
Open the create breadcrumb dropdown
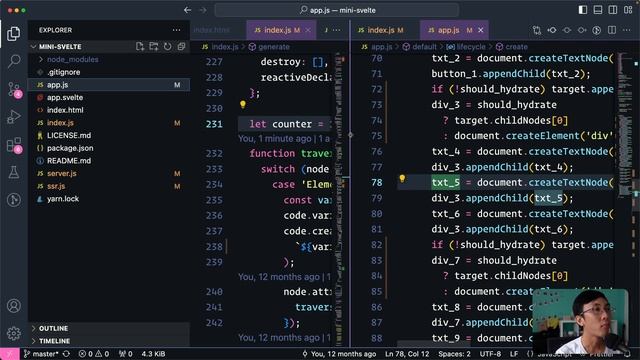pyautogui.click(x=512, y=47)
